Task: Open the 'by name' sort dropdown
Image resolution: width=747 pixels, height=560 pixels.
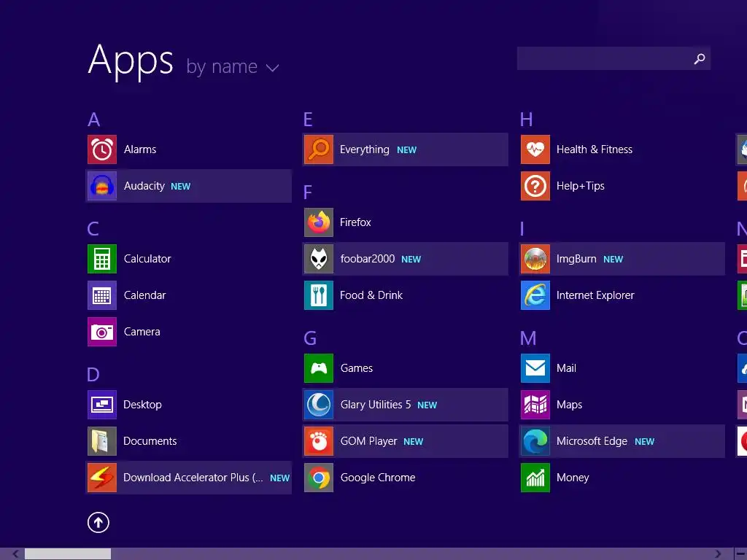Action: tap(232, 67)
